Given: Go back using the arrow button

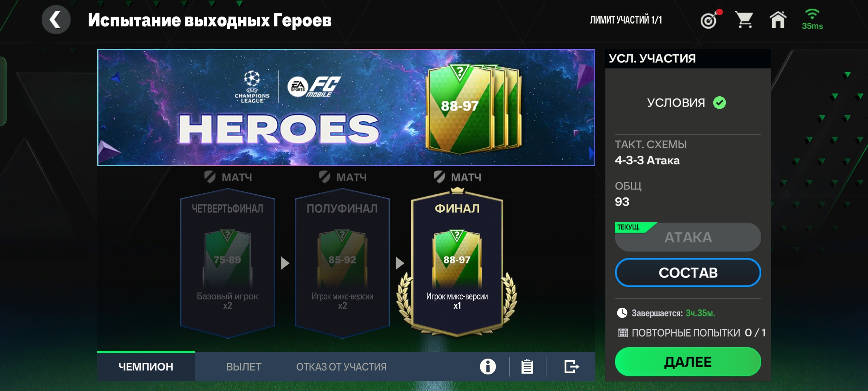Looking at the screenshot, I should coord(56,20).
